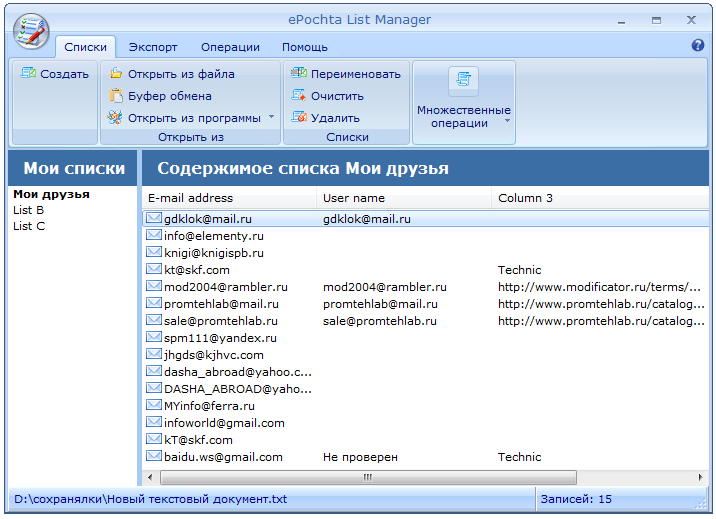The image size is (716, 519).
Task: Click envelope icon beside sale@promtehlab.ru
Action: (153, 320)
